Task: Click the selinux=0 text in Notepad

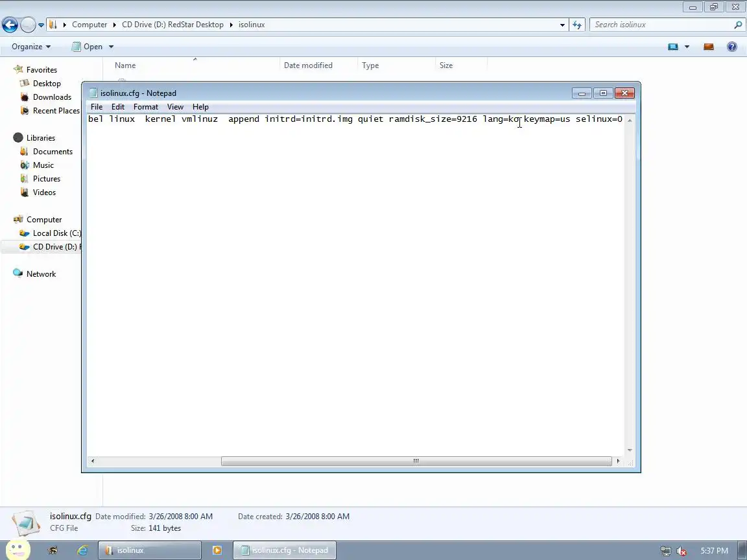Action: [x=599, y=119]
